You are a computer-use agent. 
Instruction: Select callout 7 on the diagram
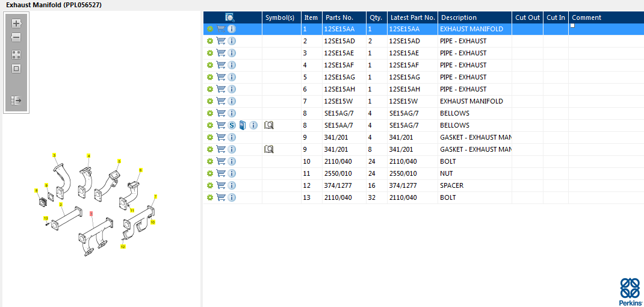click(x=155, y=196)
